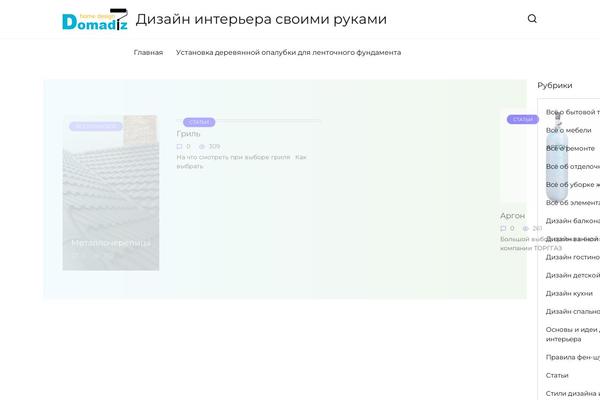Select Дизайн гостино rubric
600x400 pixels.
point(572,257)
